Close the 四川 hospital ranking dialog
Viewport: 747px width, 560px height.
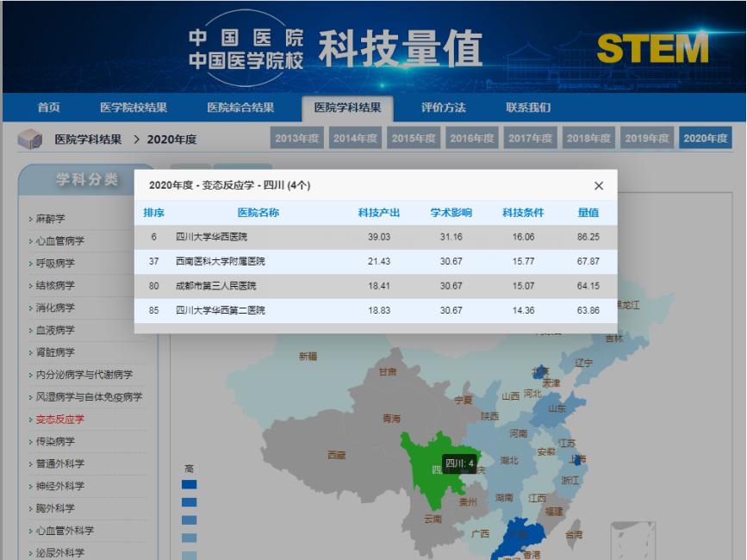[x=599, y=185]
